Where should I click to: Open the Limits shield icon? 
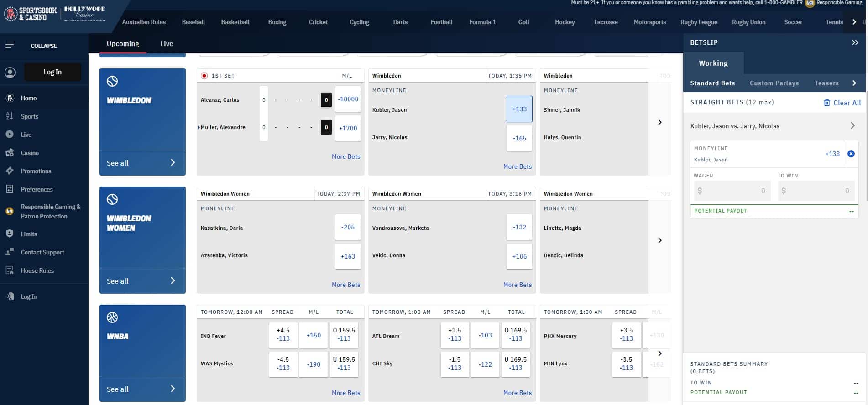pyautogui.click(x=10, y=234)
